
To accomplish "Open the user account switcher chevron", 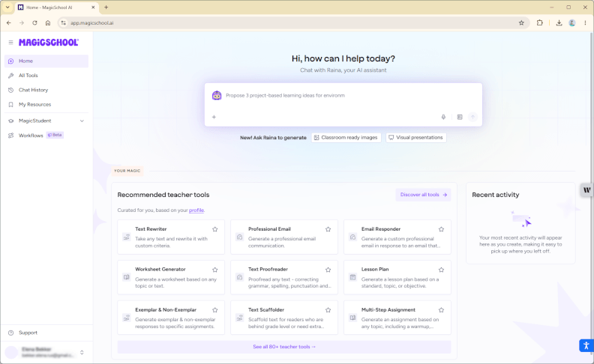I will pyautogui.click(x=82, y=353).
